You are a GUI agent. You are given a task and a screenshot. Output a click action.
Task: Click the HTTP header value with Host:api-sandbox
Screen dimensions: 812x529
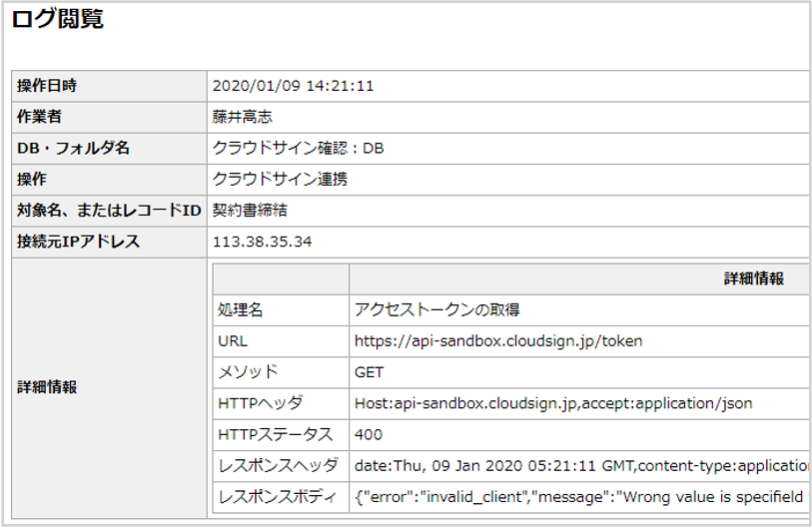[553, 404]
